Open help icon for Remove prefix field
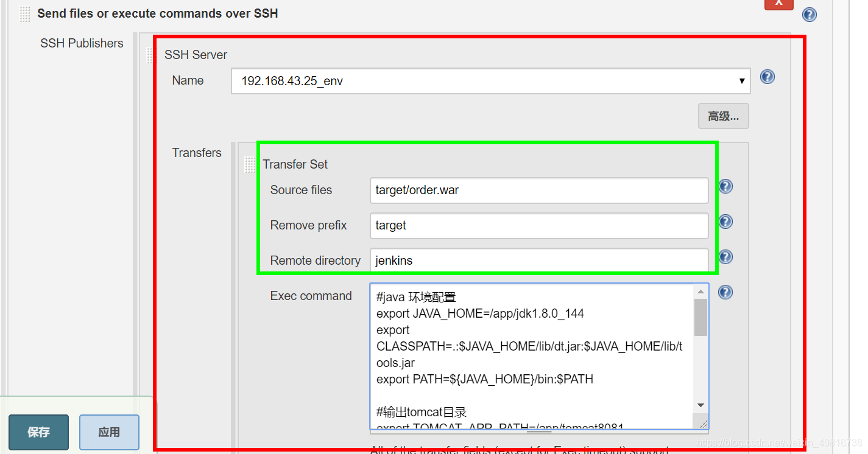Image resolution: width=868 pixels, height=454 pixels. [725, 222]
